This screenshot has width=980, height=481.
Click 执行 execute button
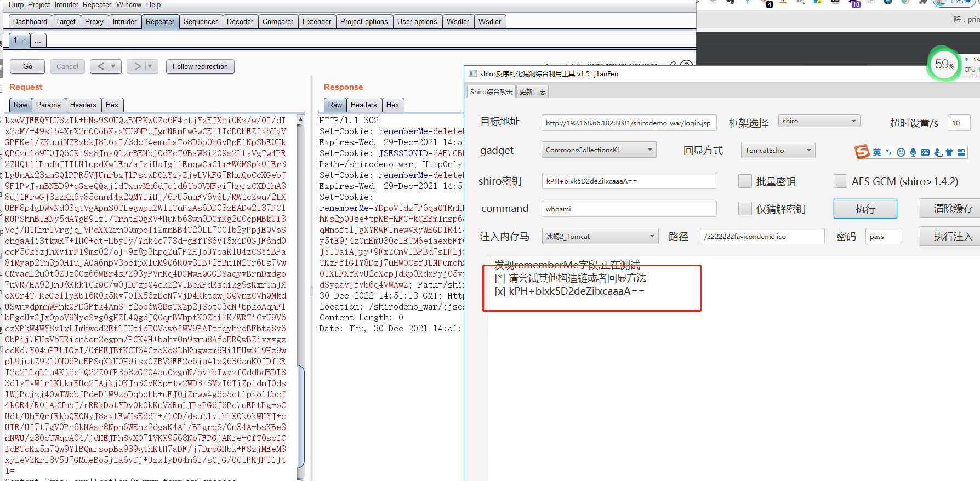(865, 209)
